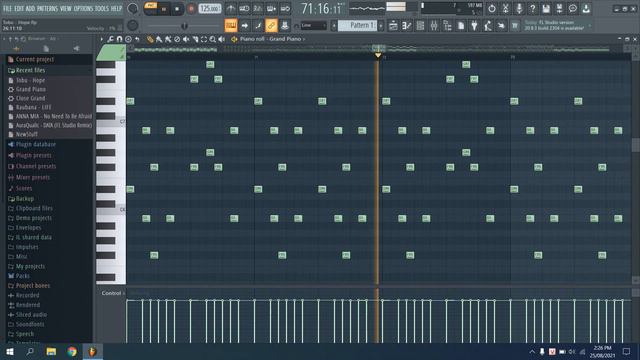Open the piano roll main menu arrow

pyautogui.click(x=102, y=39)
